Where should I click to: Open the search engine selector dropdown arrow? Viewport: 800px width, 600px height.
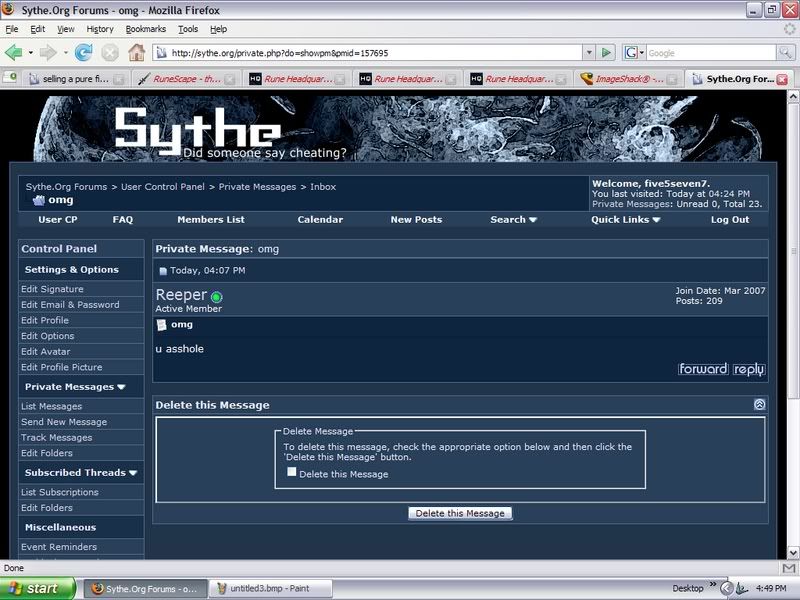click(x=642, y=53)
